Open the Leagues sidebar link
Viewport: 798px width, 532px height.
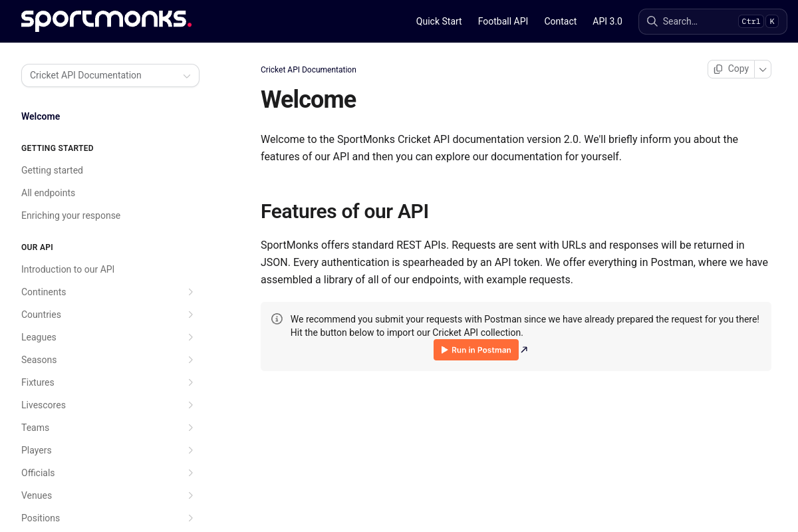pos(39,337)
